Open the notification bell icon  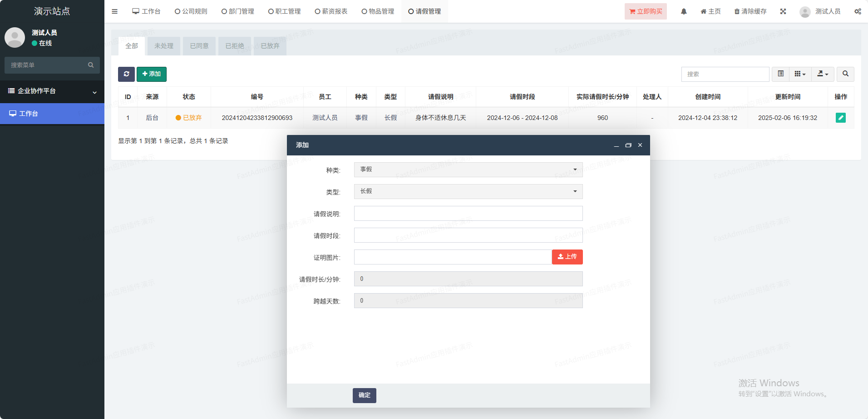tap(683, 11)
